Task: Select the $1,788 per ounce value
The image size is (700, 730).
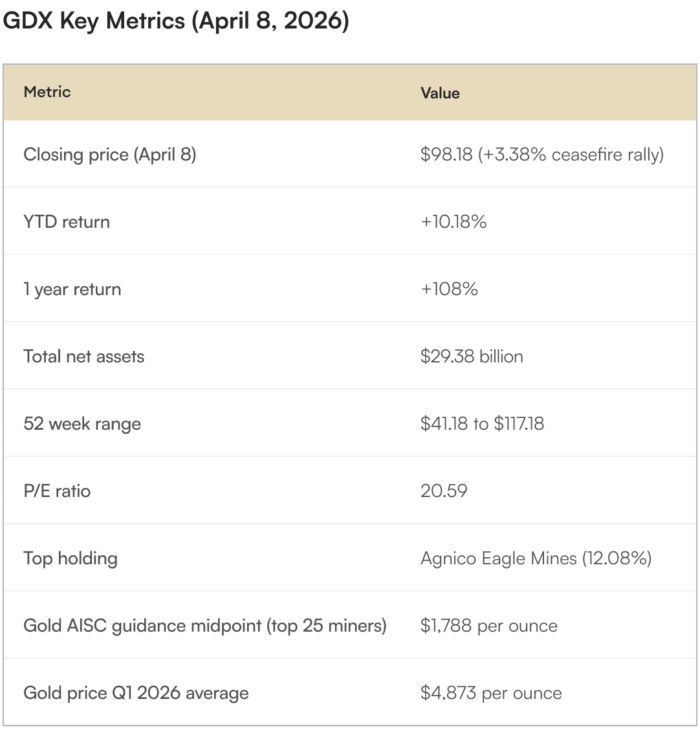Action: pyautogui.click(x=488, y=626)
